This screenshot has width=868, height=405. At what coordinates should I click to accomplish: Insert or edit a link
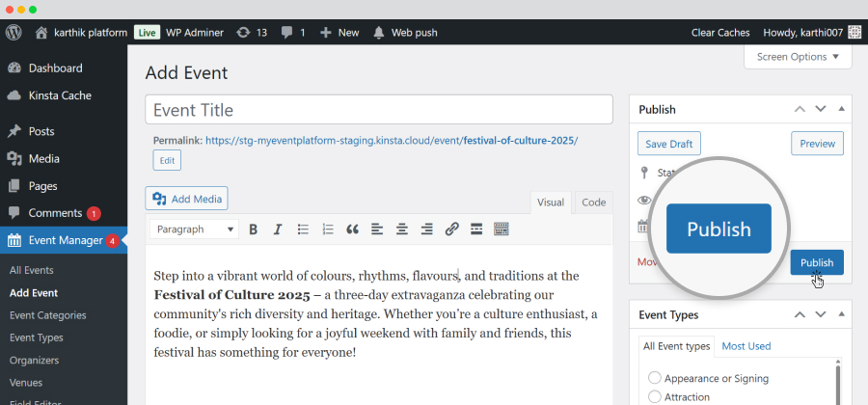pyautogui.click(x=451, y=229)
